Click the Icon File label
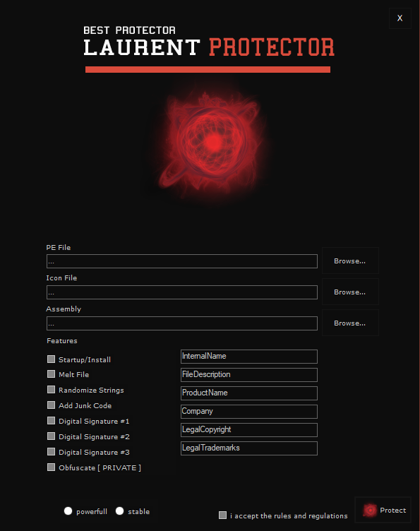 point(61,278)
